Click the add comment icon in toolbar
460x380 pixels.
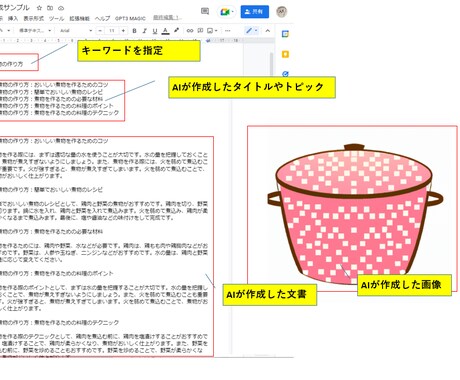pyautogui.click(x=200, y=31)
